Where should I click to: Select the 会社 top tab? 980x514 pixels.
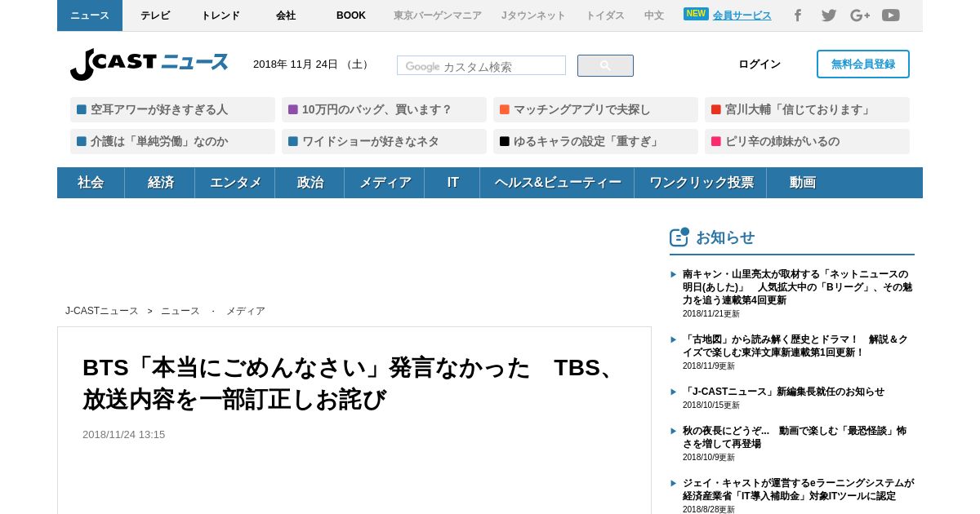pos(286,16)
